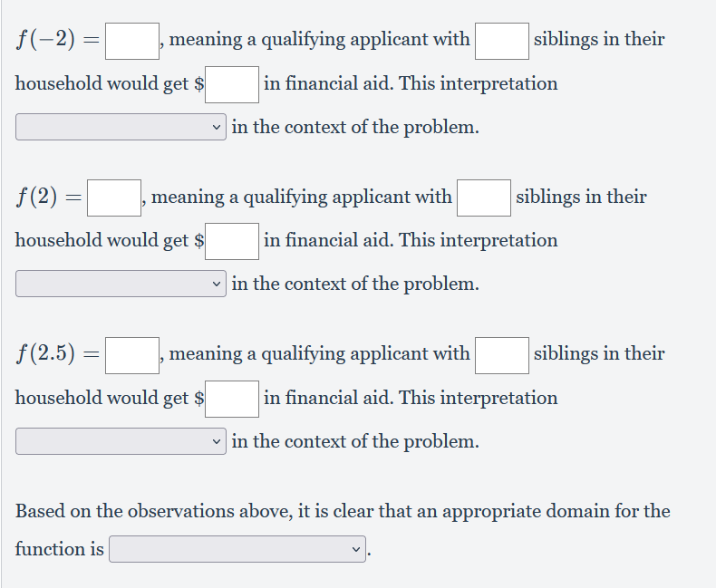Click chevron arrow on f(−2) interpretation dropdown
This screenshot has height=588, width=716.
point(217,128)
